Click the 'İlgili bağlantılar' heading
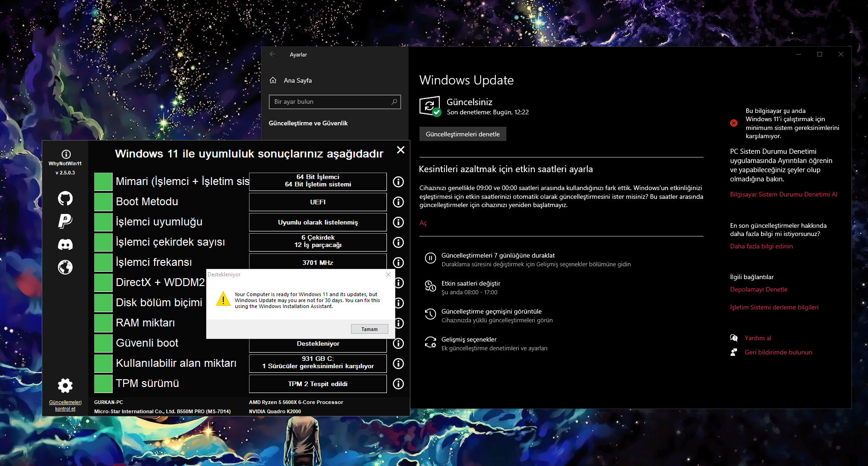Image resolution: width=868 pixels, height=466 pixels. point(752,277)
